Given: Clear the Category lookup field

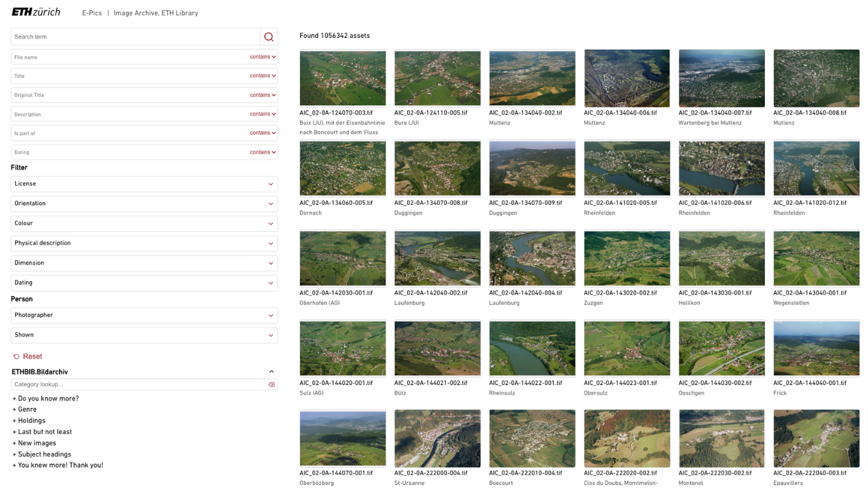Looking at the screenshot, I should coord(271,384).
